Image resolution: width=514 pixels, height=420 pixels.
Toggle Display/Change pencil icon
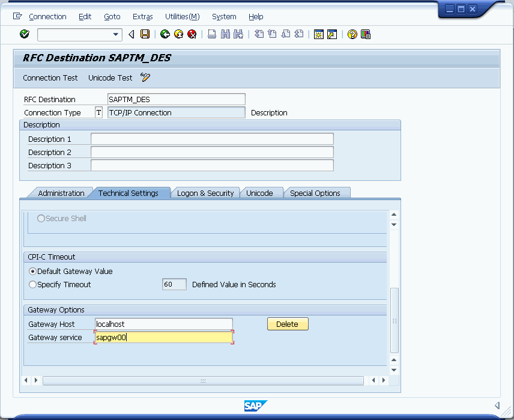pyautogui.click(x=145, y=78)
